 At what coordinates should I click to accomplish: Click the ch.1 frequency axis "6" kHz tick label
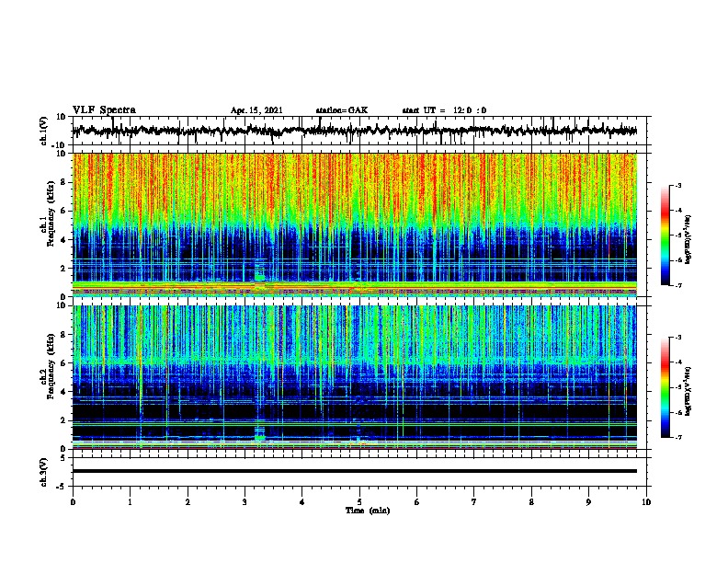pyautogui.click(x=63, y=211)
